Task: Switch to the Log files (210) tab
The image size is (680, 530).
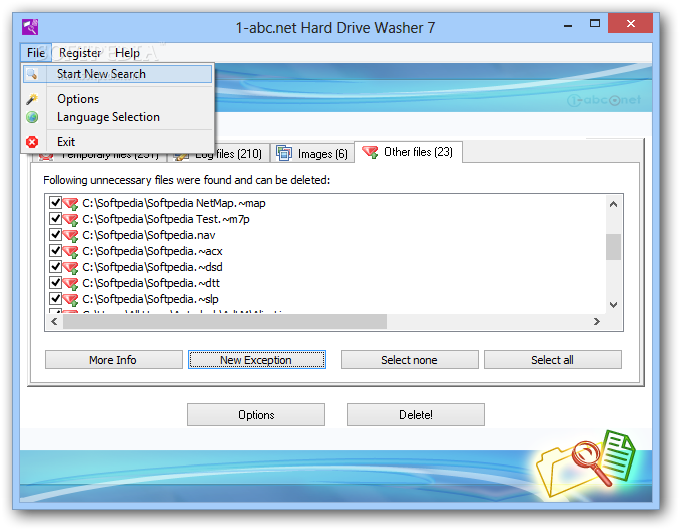Action: pyautogui.click(x=228, y=154)
